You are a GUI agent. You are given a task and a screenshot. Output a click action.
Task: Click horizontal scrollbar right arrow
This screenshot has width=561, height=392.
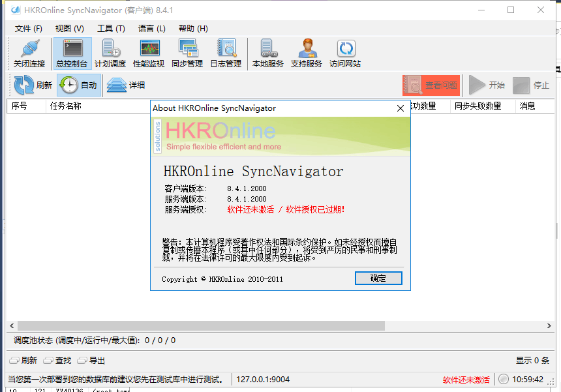tap(549, 326)
